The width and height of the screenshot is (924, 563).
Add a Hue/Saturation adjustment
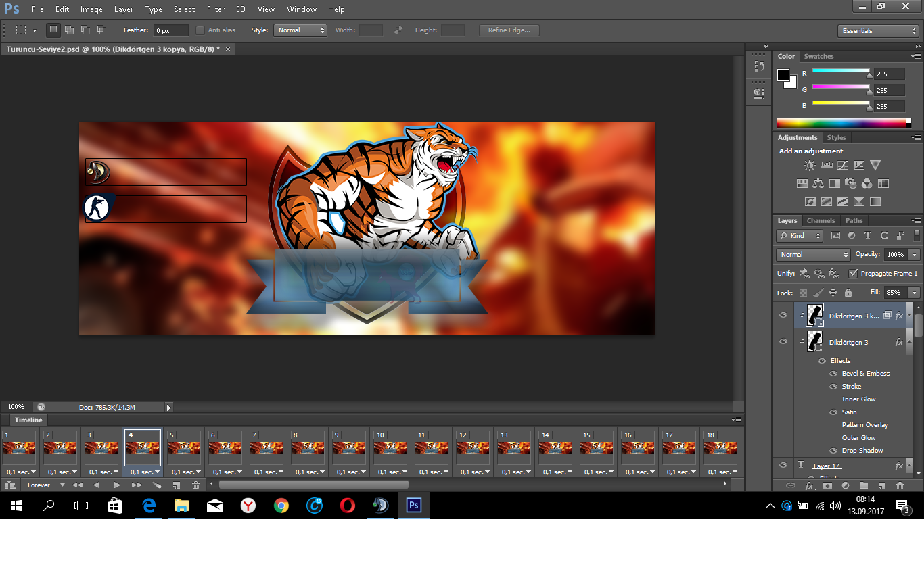802,183
